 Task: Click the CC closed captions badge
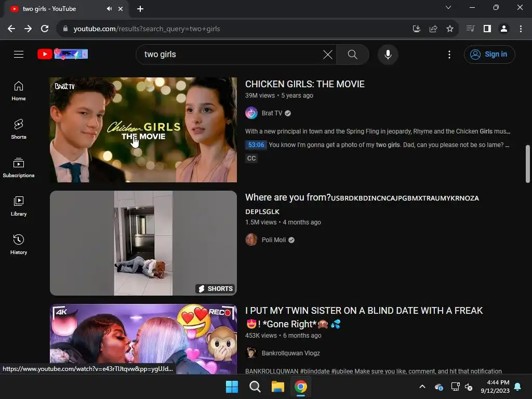[x=251, y=158]
